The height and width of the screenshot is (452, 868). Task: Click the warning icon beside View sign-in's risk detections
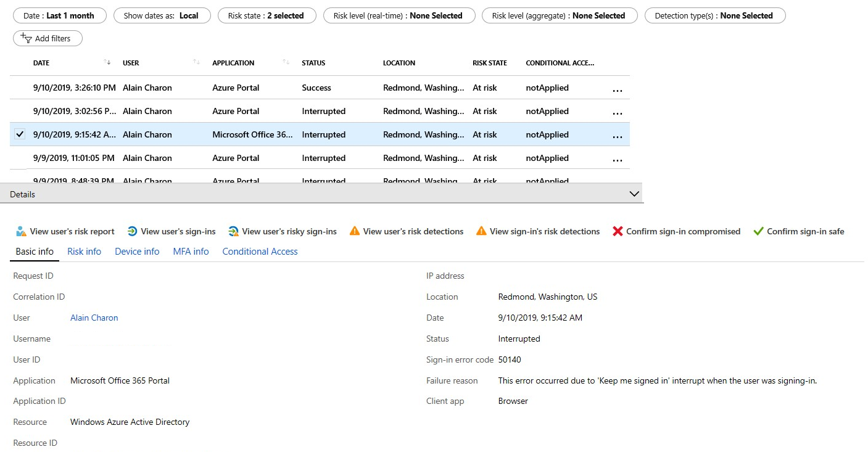(x=481, y=231)
